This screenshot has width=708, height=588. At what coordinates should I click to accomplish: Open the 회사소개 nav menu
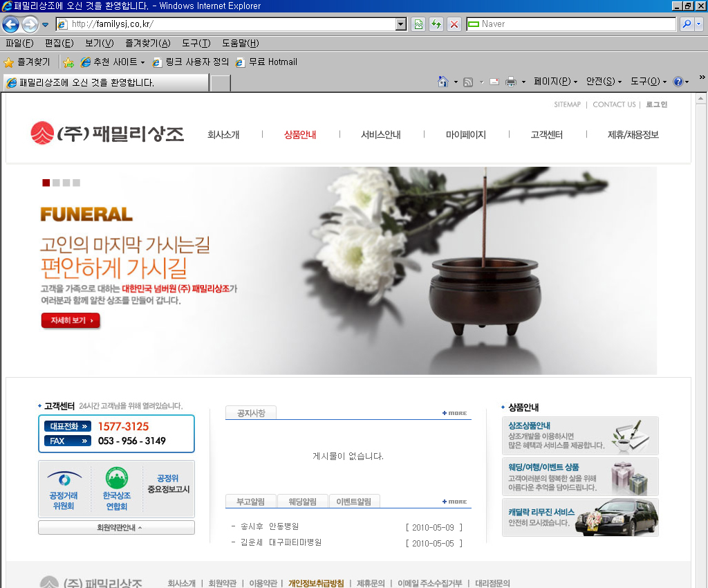[x=223, y=135]
